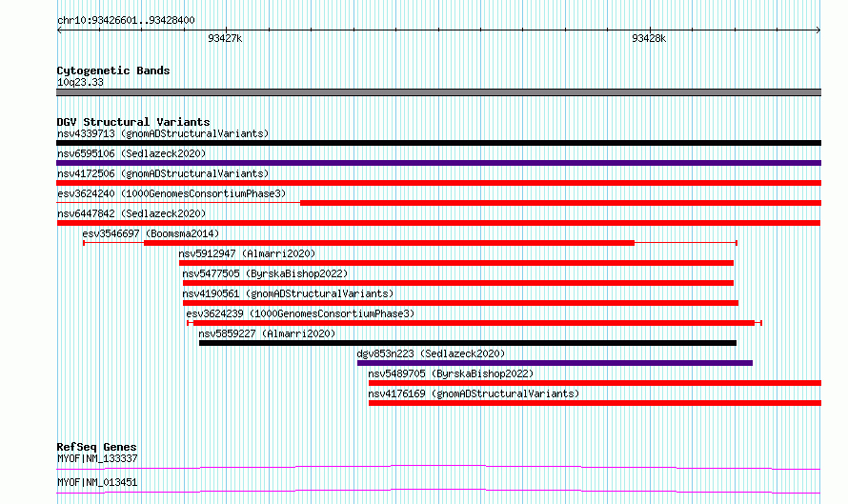Click the gray 10q23.33 cytoband bar
This screenshot has width=848, height=504.
(438, 92)
